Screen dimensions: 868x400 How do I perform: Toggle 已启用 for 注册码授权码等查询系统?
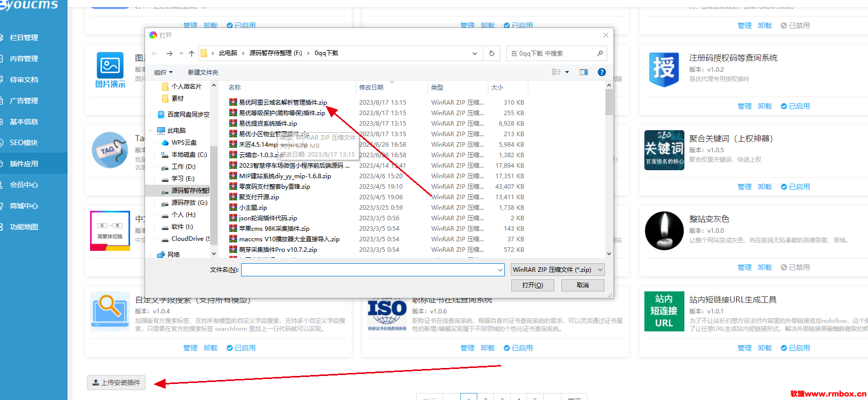(x=795, y=106)
